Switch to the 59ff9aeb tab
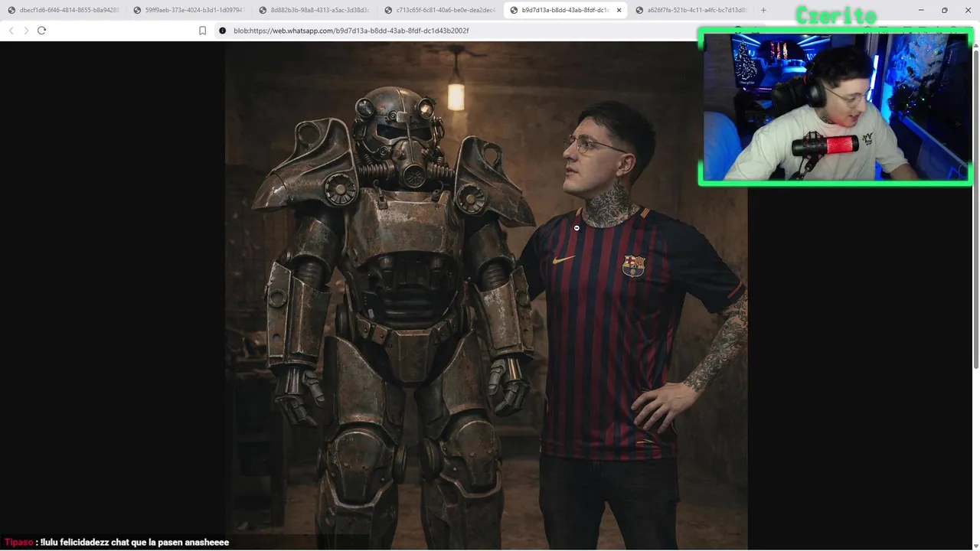Image resolution: width=980 pixels, height=551 pixels. point(188,10)
